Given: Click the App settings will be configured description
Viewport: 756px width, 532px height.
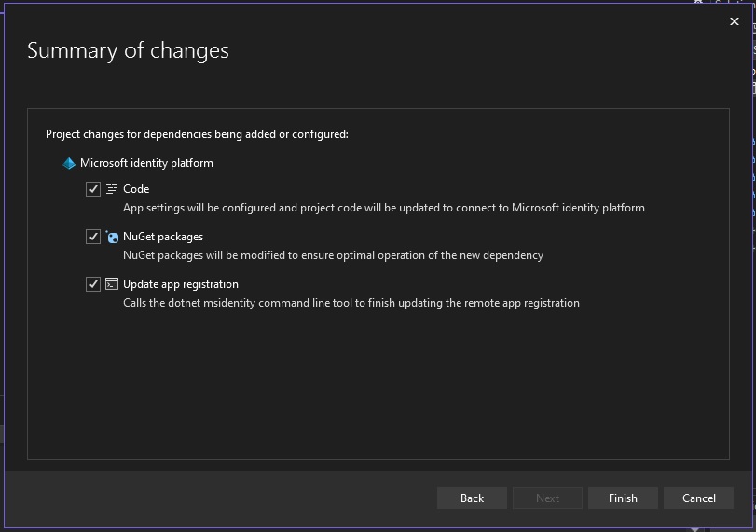Looking at the screenshot, I should pos(384,208).
